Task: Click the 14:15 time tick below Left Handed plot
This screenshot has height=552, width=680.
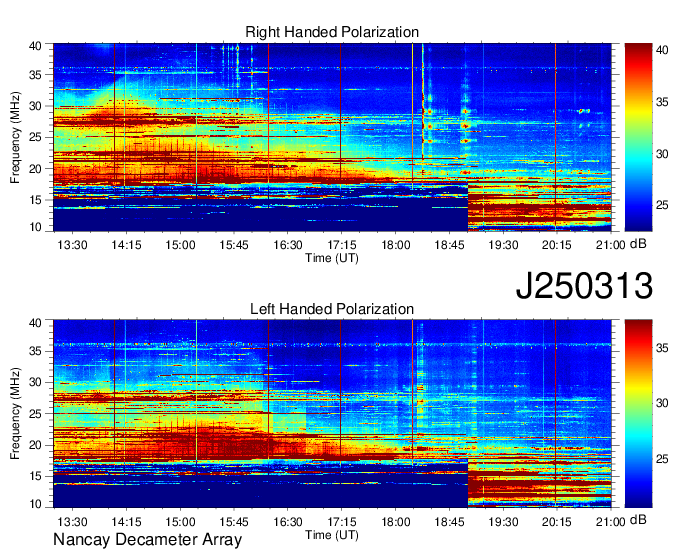Action: pyautogui.click(x=126, y=522)
